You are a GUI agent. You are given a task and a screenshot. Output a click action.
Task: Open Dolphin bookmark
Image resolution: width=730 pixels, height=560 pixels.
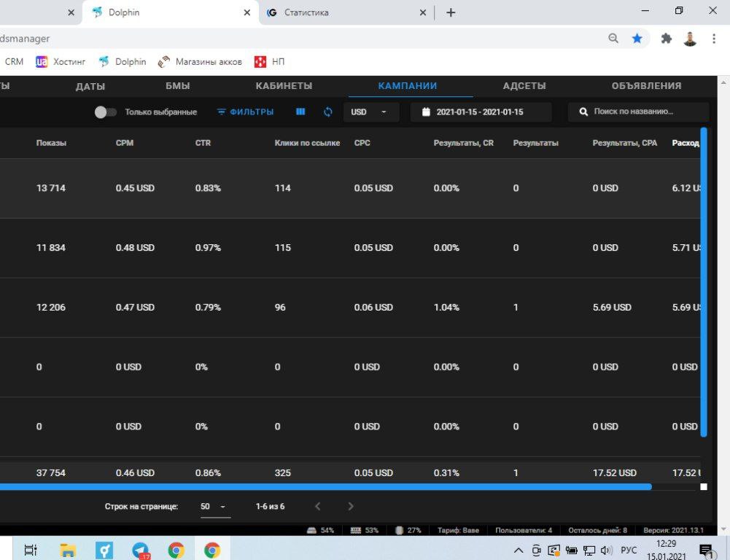pos(123,61)
